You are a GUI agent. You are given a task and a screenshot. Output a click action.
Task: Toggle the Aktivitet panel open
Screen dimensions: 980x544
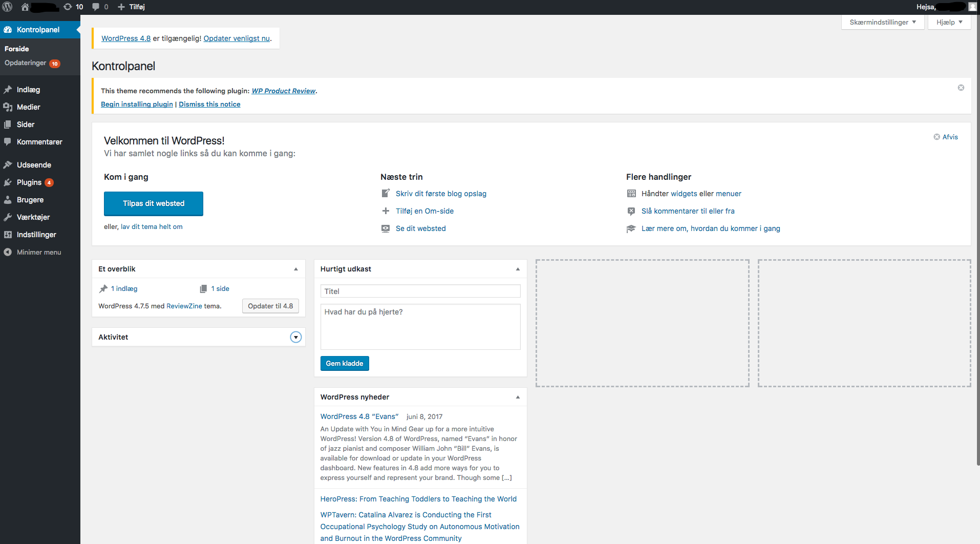295,337
